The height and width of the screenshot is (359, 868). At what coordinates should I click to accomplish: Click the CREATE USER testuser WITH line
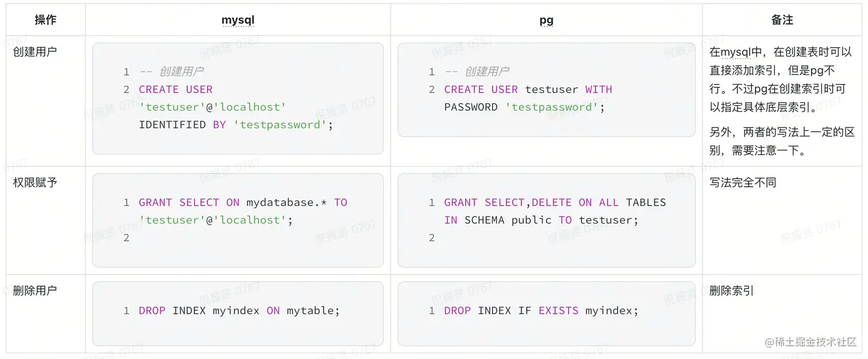[x=528, y=90]
